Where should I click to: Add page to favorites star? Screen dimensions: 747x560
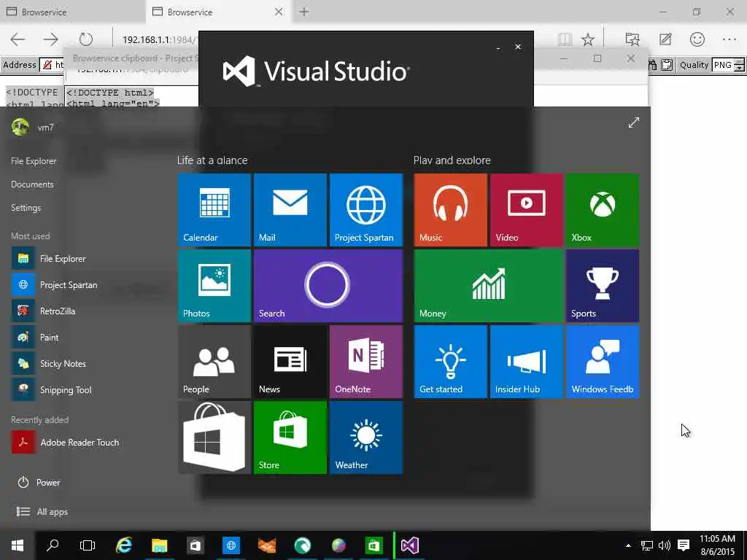[x=588, y=39]
